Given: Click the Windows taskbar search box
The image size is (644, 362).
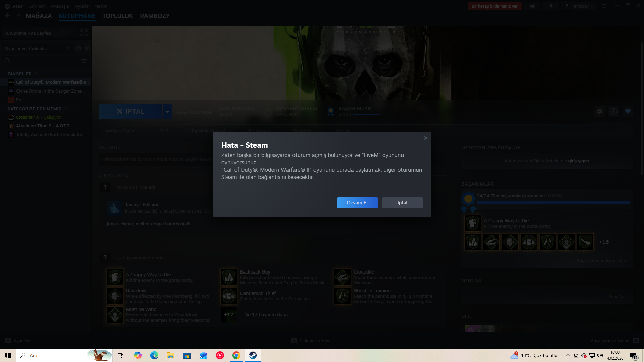Looking at the screenshot, I should (64, 355).
